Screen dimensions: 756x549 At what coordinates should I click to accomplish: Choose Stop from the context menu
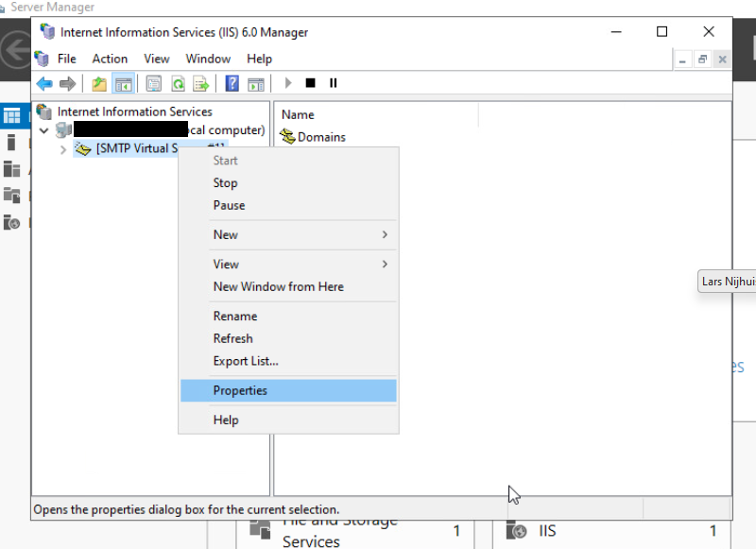288,183
